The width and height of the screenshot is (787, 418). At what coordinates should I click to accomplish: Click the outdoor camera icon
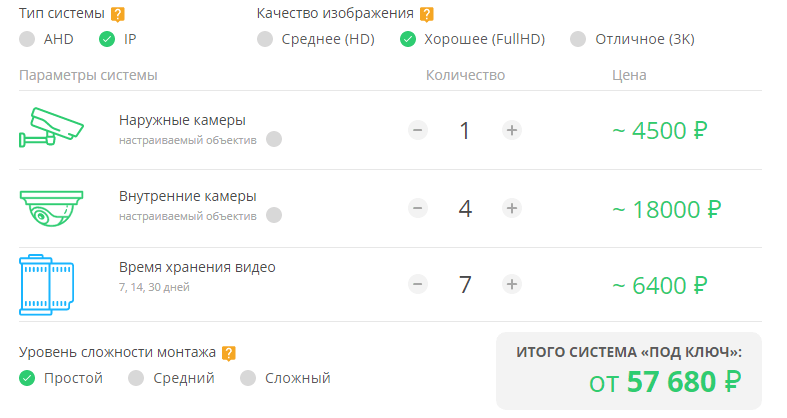click(51, 128)
